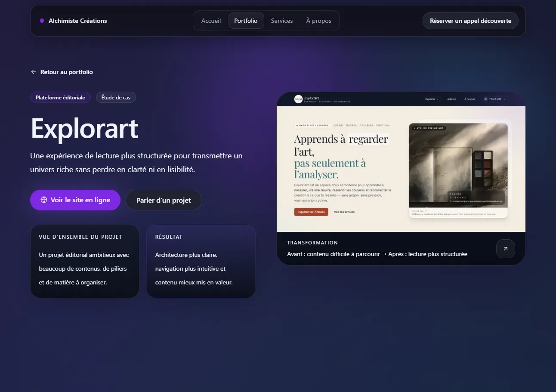Open the diagonal arrow icon in Transformation card
Image resolution: width=556 pixels, height=392 pixels.
point(505,249)
